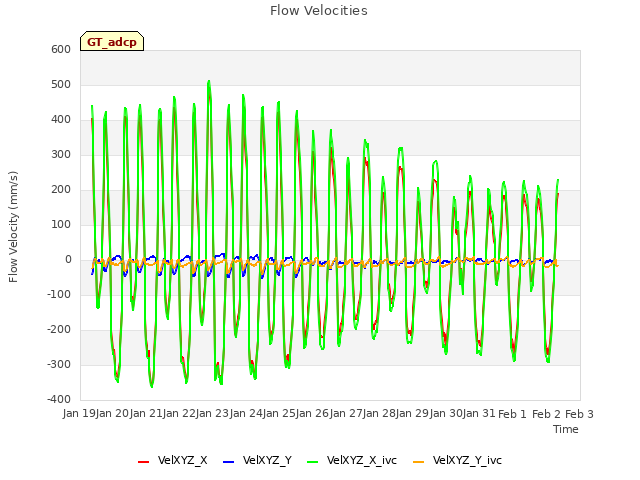
Task: Toggle VelXYZ_X legend entry
Action: click(173, 461)
